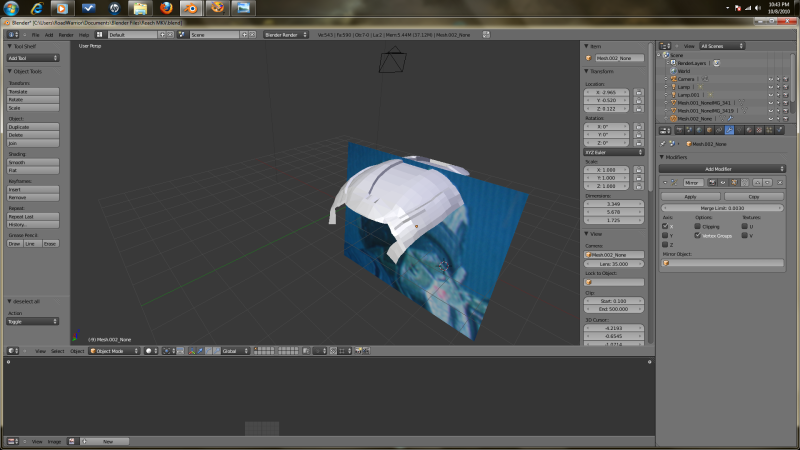Enable mirror Z axis checkbox

665,244
